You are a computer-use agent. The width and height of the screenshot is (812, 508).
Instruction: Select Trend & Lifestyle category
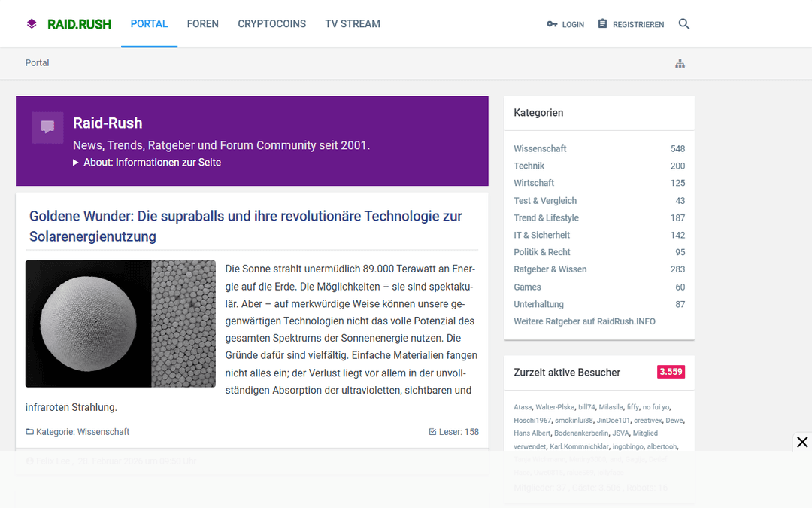(546, 217)
